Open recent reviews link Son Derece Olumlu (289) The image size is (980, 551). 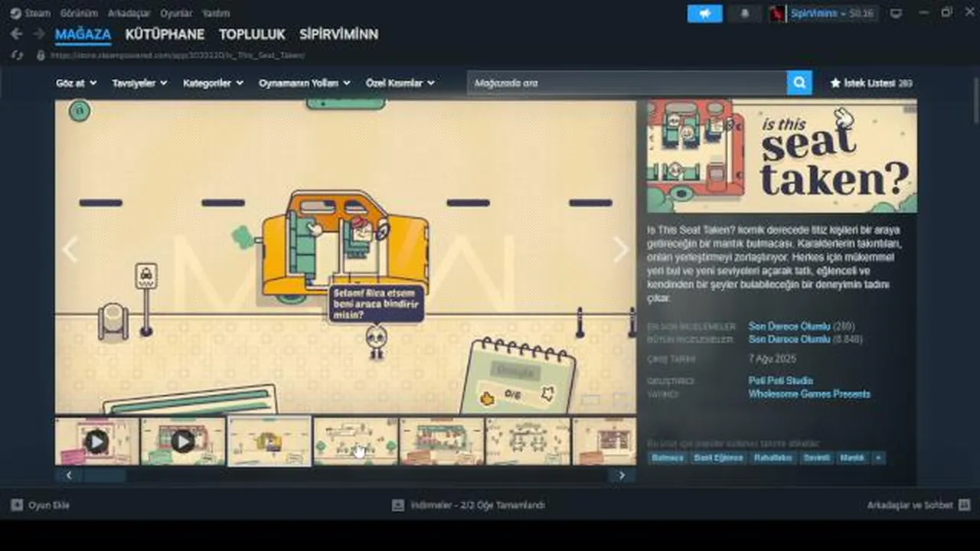pyautogui.click(x=802, y=327)
